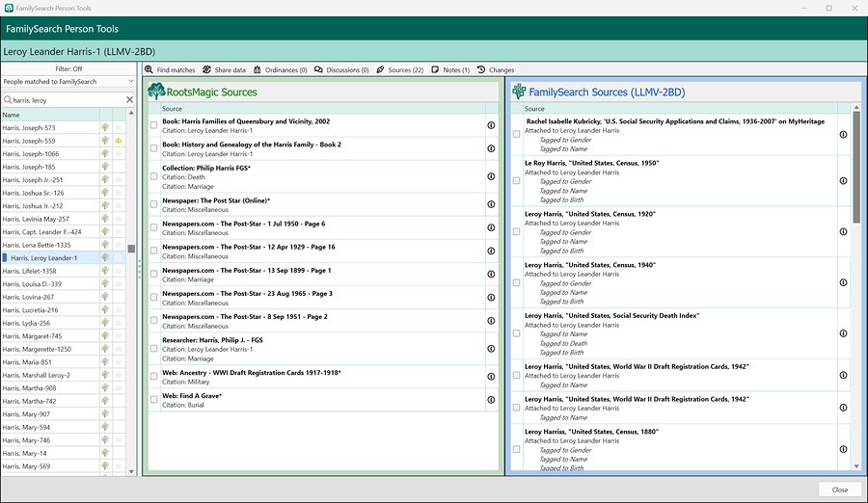
Task: Click the people list vertical scrollbar thumb
Action: click(131, 249)
